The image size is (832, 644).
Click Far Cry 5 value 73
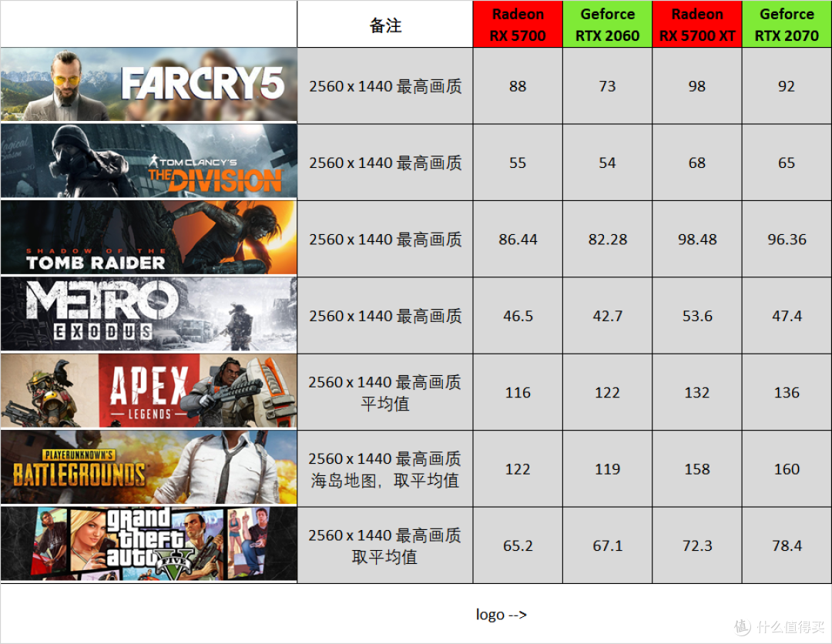tap(608, 86)
